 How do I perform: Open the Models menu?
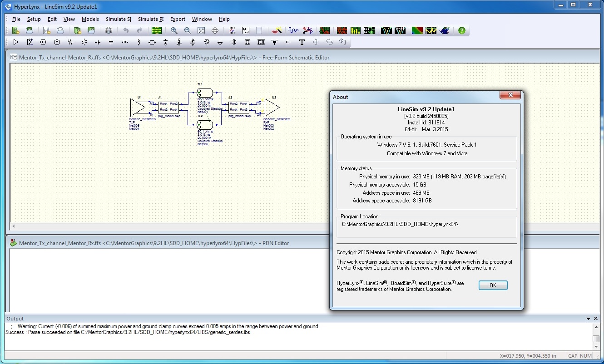tap(90, 19)
